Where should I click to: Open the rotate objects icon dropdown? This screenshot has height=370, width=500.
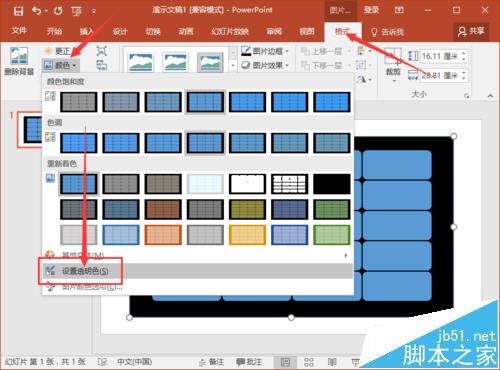[364, 79]
